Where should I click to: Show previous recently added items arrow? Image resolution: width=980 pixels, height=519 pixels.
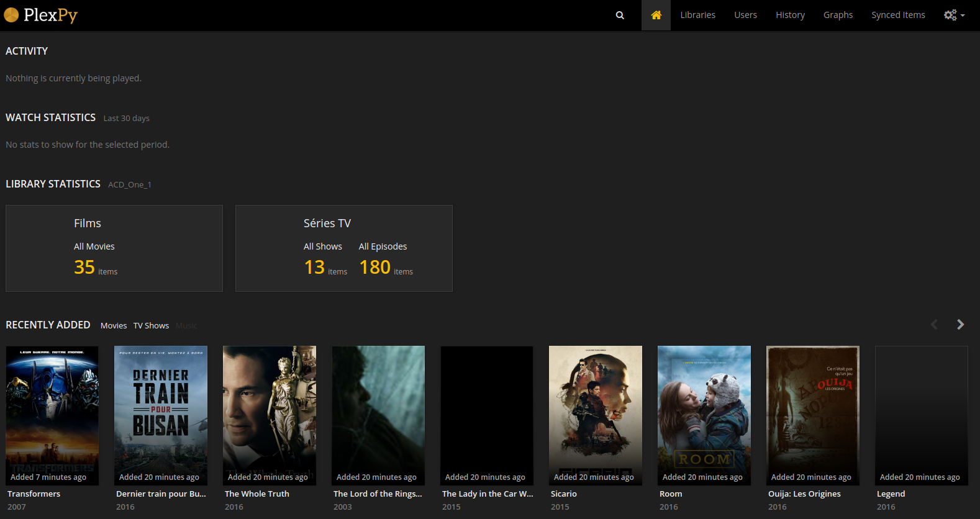[934, 324]
